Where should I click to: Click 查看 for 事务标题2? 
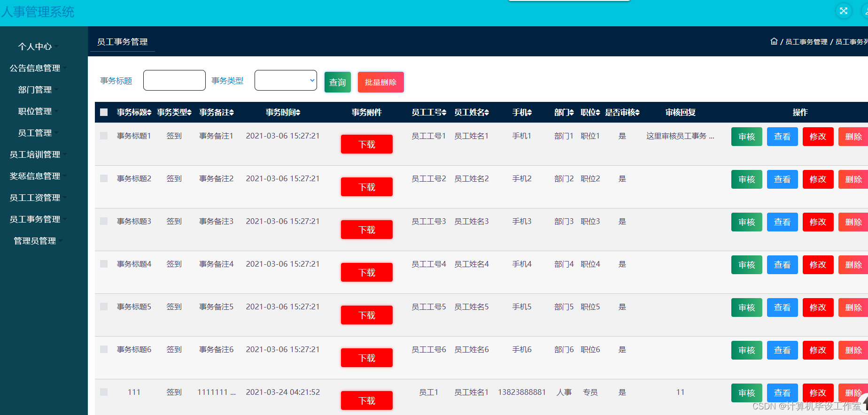click(782, 179)
